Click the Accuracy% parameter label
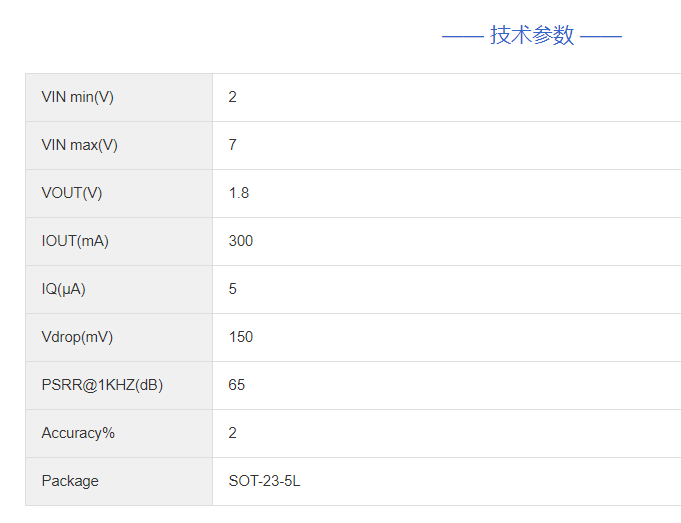 point(78,433)
